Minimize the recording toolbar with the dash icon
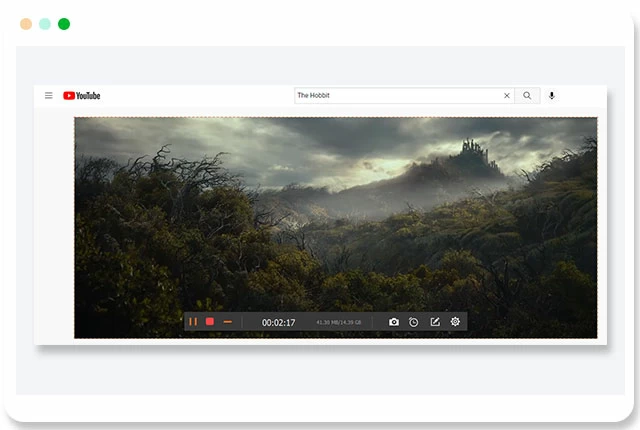Image resolution: width=640 pixels, height=430 pixels. click(228, 322)
